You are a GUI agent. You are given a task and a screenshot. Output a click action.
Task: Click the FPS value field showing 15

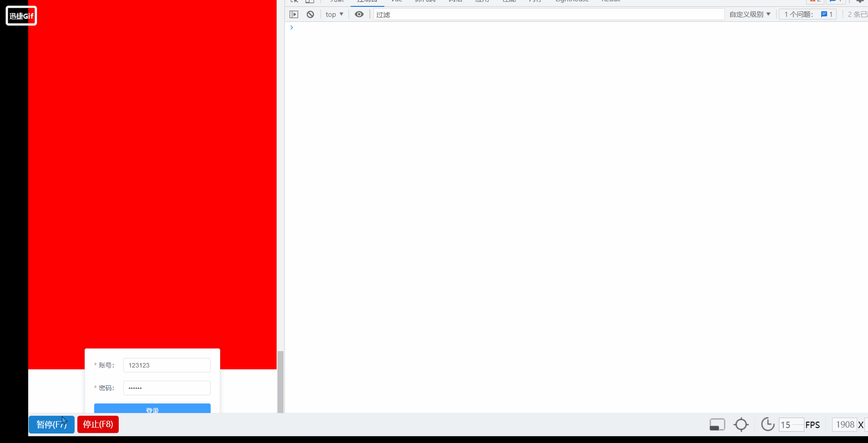click(x=791, y=425)
